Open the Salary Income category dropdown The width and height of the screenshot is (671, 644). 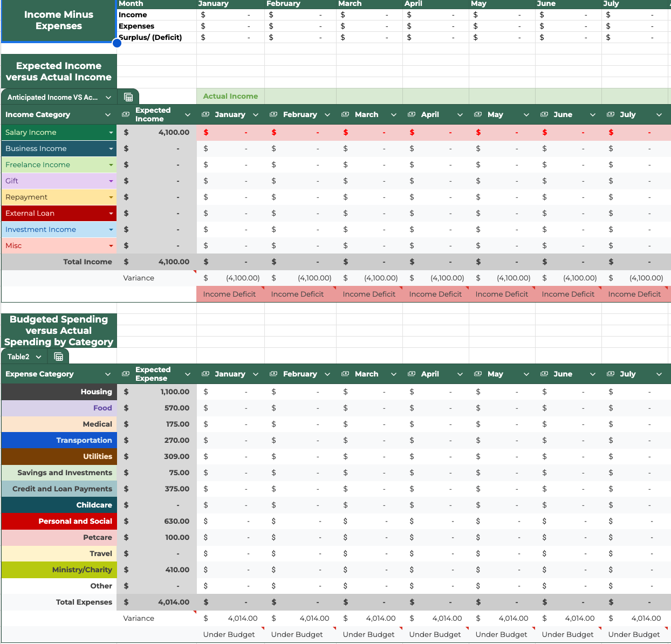111,133
